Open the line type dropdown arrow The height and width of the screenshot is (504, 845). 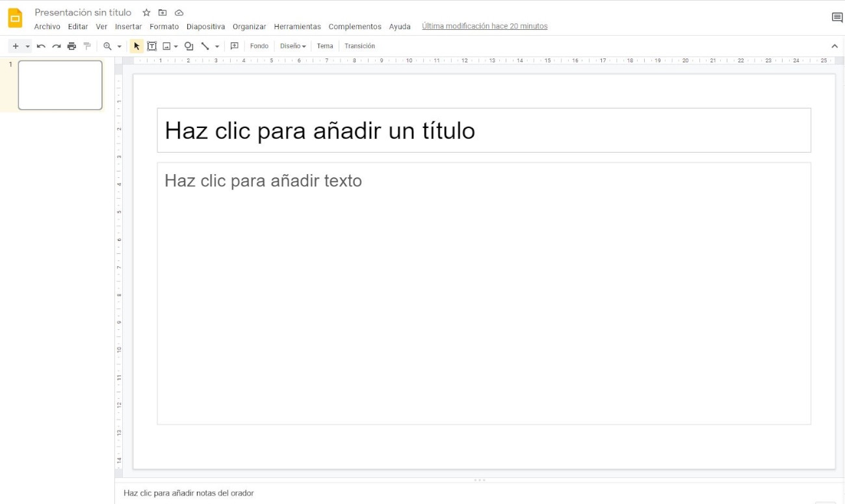click(x=217, y=47)
